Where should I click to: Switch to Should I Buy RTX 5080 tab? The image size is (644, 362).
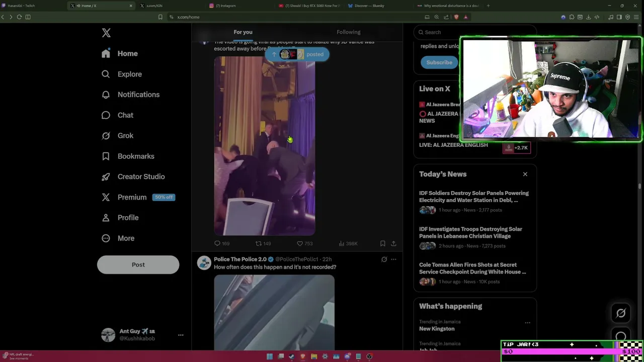tap(309, 6)
